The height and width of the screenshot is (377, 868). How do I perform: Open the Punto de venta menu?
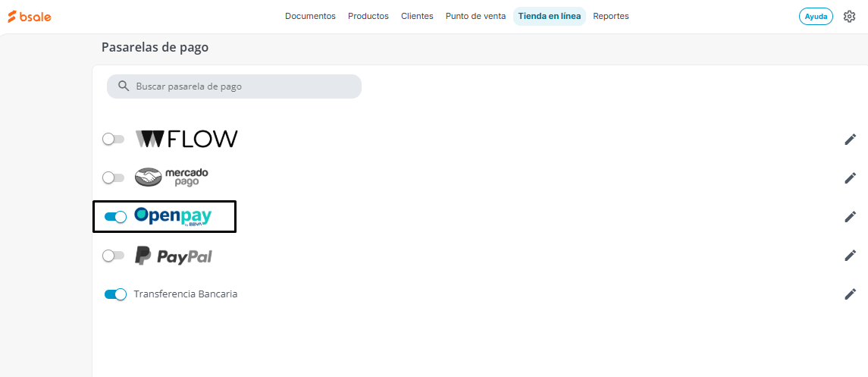point(475,16)
